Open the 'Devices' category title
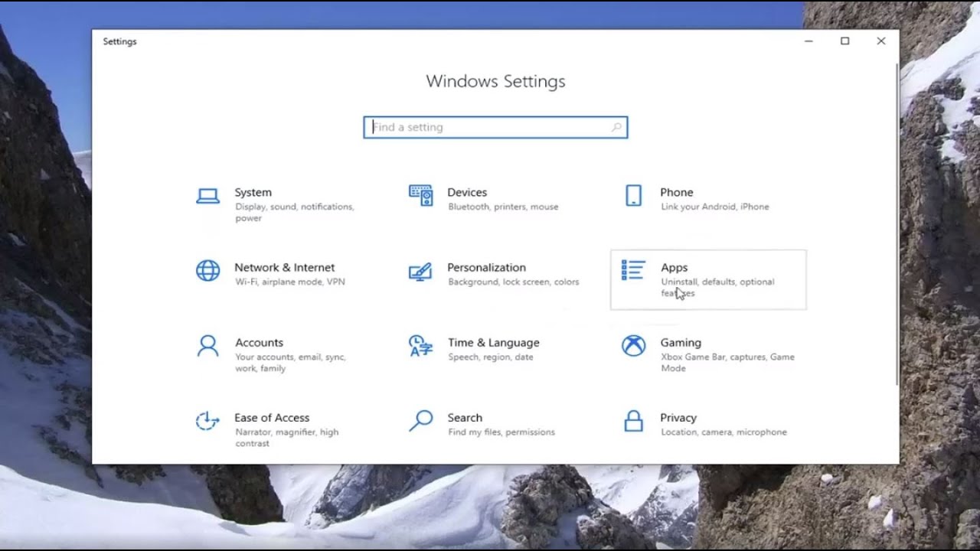 tap(467, 192)
